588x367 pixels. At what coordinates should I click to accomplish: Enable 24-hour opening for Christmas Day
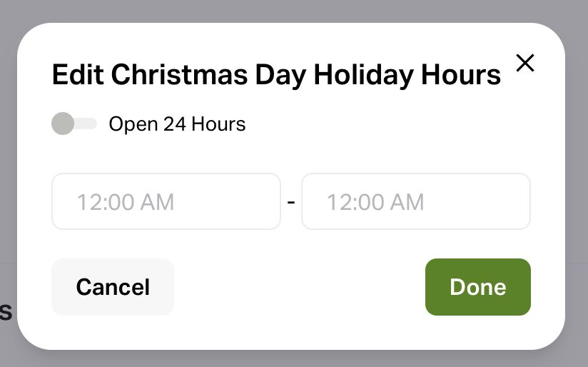coord(74,124)
